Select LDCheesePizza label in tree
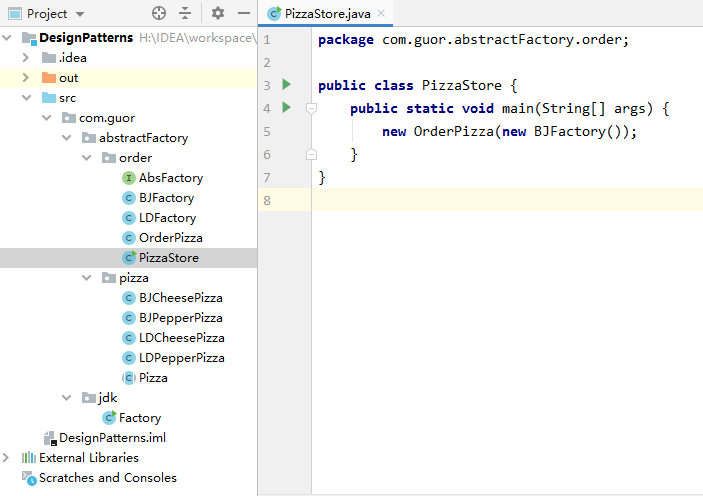The image size is (703, 496). tap(182, 338)
